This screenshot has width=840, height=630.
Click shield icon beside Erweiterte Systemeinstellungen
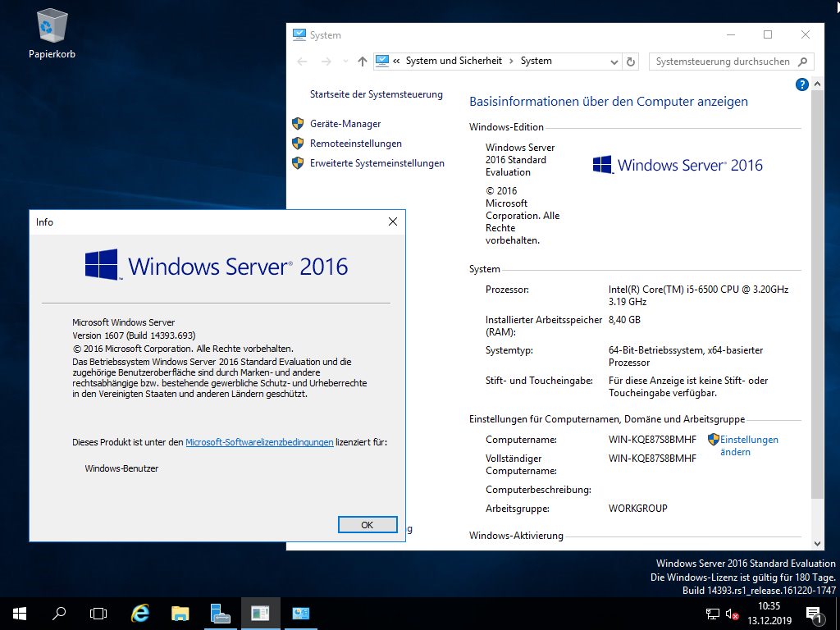click(x=298, y=163)
